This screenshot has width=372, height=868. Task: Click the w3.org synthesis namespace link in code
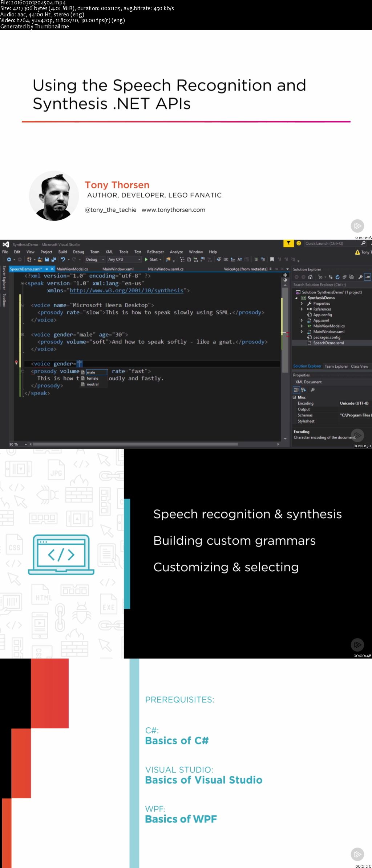(126, 290)
